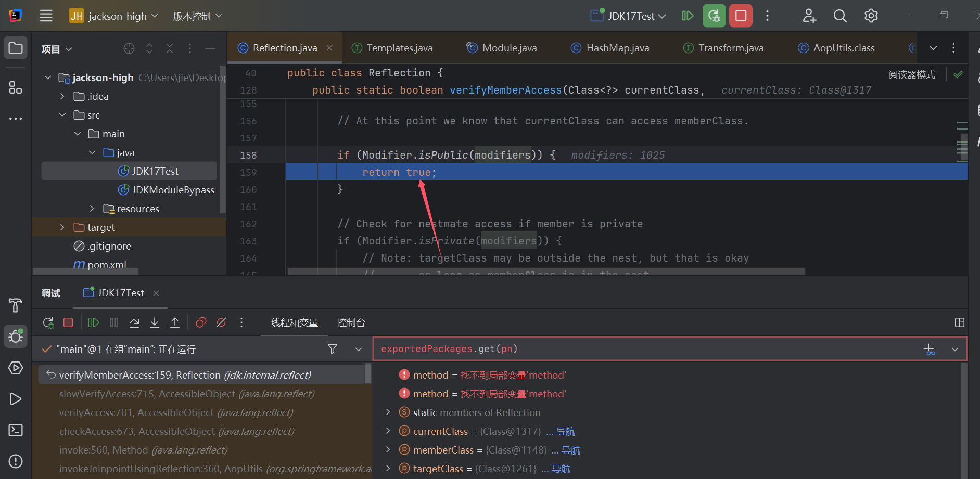Open the Debug tool window icon
The image size is (980, 479).
16,336
